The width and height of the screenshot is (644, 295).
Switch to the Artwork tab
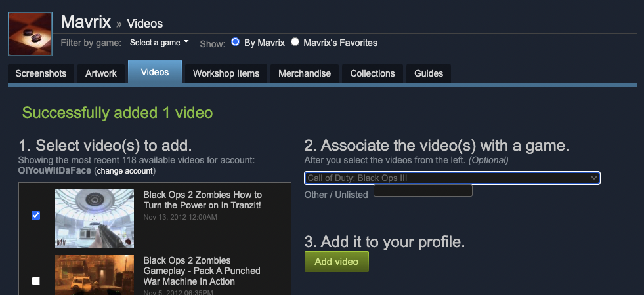point(101,74)
